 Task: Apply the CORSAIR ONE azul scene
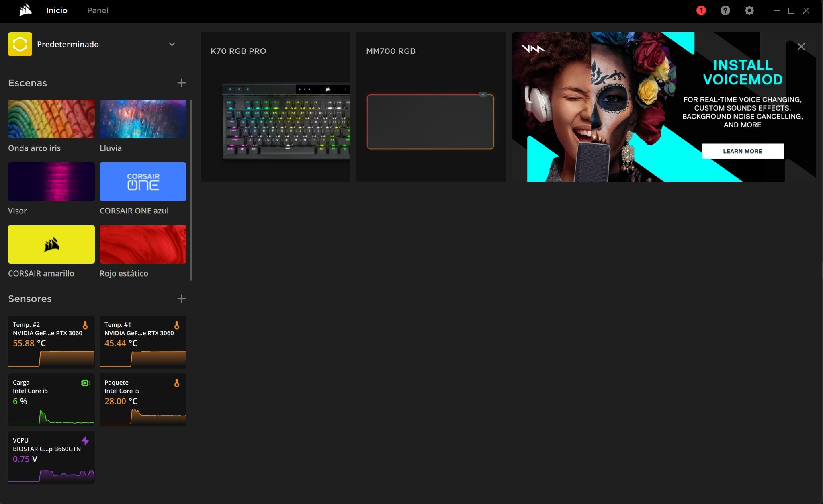[x=143, y=182]
